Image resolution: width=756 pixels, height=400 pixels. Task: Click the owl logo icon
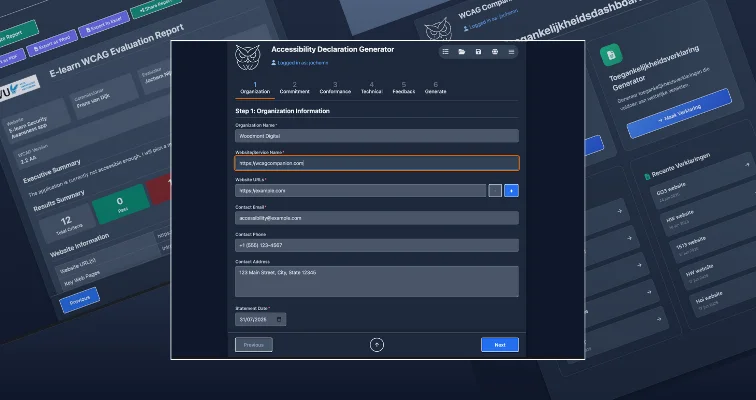247,56
